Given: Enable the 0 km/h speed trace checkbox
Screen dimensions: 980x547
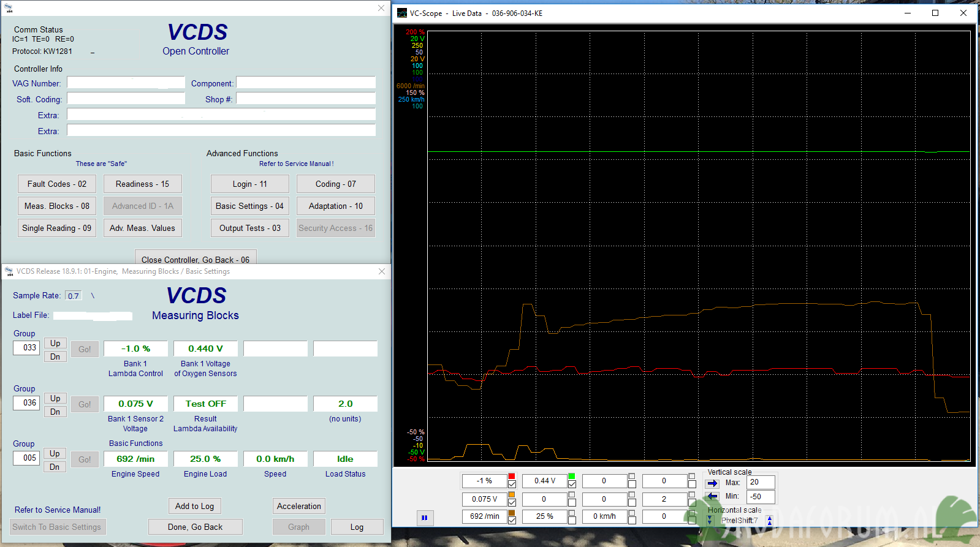Looking at the screenshot, I should click(632, 520).
